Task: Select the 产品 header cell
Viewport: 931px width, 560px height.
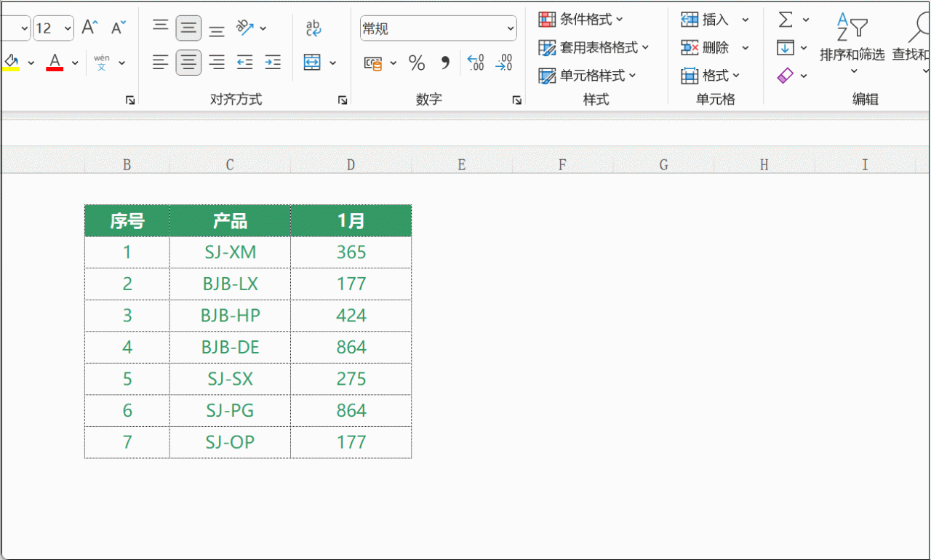Action: 230,221
